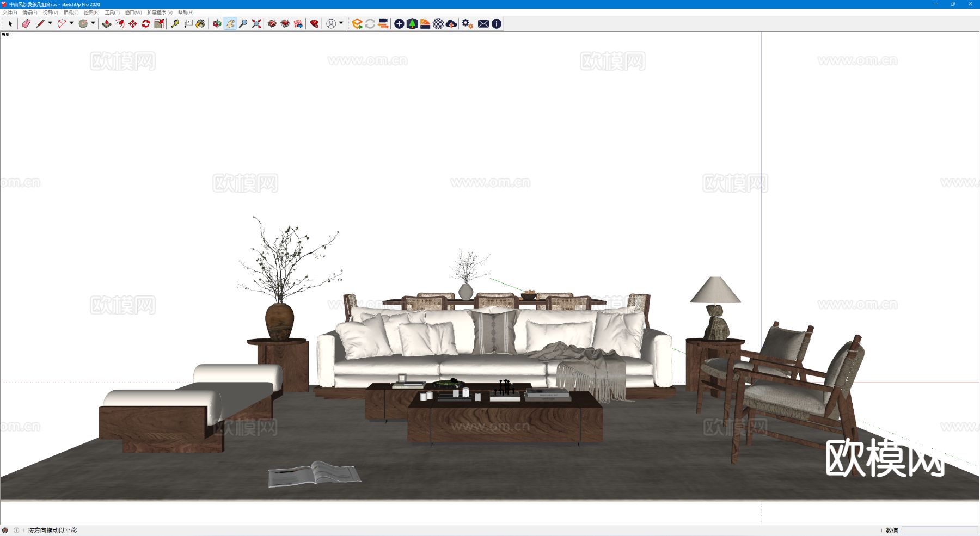Open the Enscape cloud upload manager
This screenshot has width=980, height=536.
pyautogui.click(x=451, y=24)
